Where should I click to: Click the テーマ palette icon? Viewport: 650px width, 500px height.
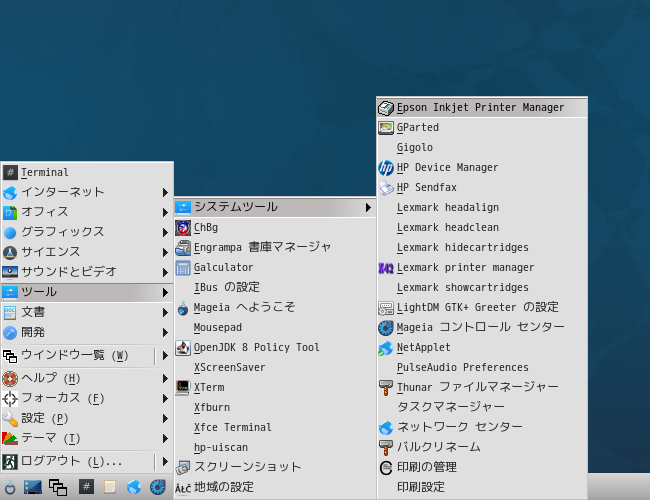10,439
